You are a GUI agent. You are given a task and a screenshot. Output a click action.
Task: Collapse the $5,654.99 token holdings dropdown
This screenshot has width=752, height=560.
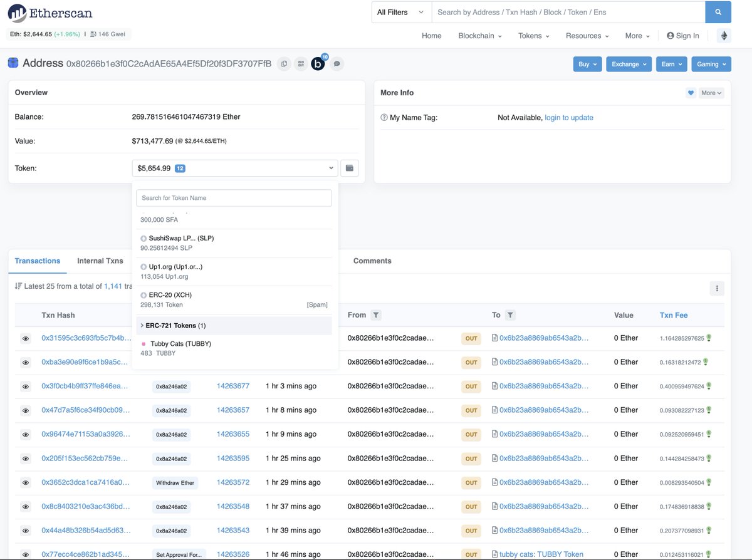[x=235, y=168]
